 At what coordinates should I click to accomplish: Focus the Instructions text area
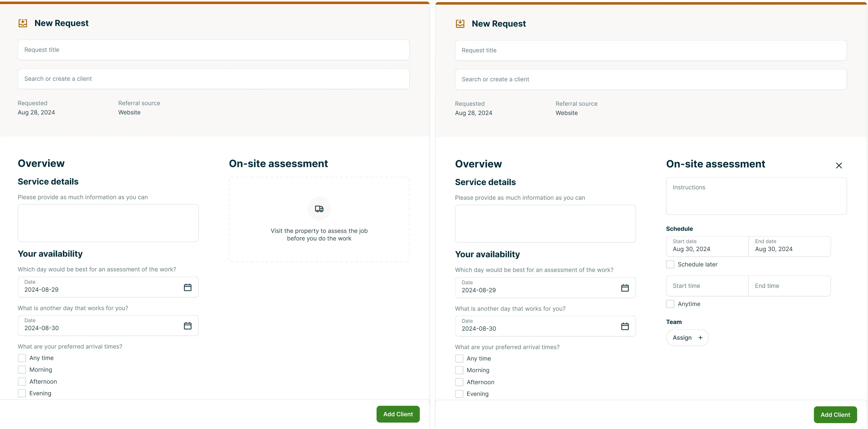(756, 196)
